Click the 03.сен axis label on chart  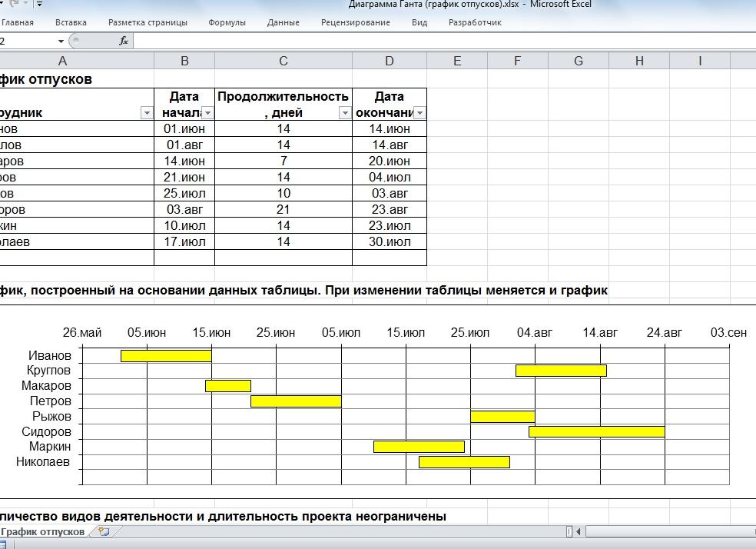[728, 332]
